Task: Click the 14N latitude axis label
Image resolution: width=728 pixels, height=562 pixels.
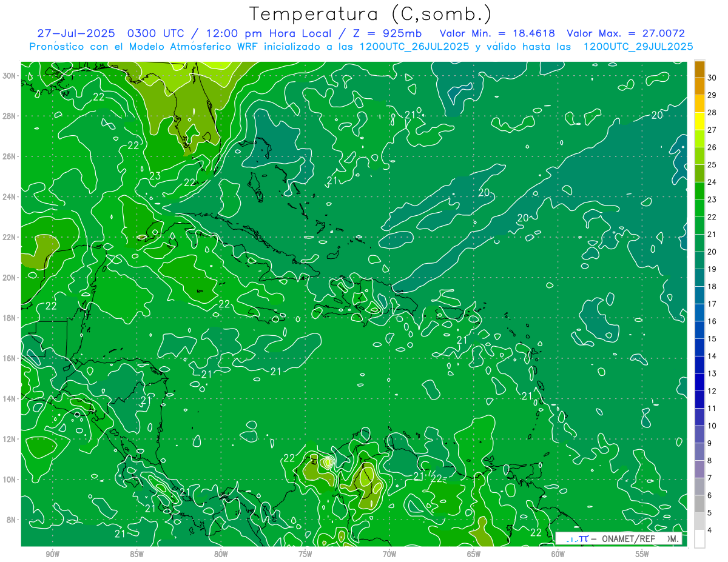Action: click(10, 399)
